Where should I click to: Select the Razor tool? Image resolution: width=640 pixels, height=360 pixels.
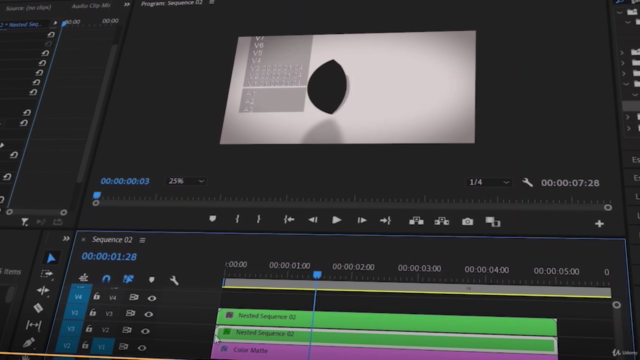[x=38, y=308]
